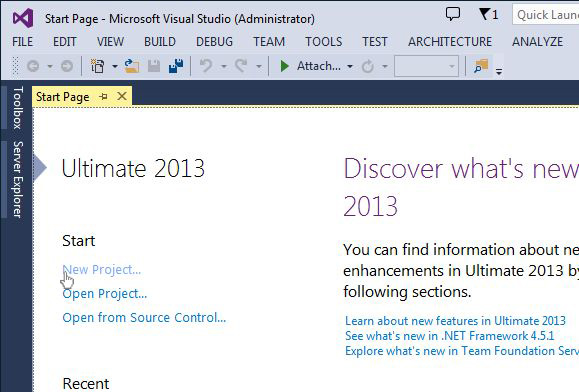Click the Navigate Backward arrow icon
Image resolution: width=579 pixels, height=392 pixels.
coord(33,66)
